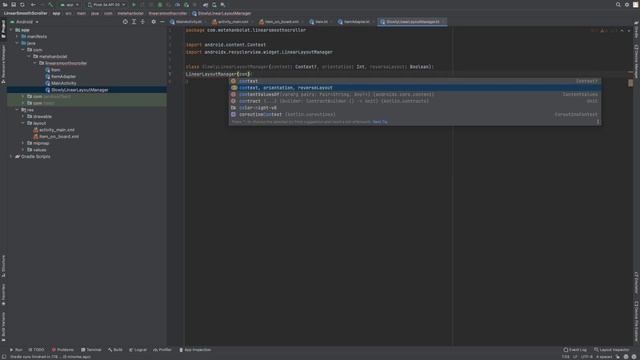Collapse the linearsmoothscroller package node
Image resolution: width=640 pixels, height=360 pixels.
click(35, 63)
